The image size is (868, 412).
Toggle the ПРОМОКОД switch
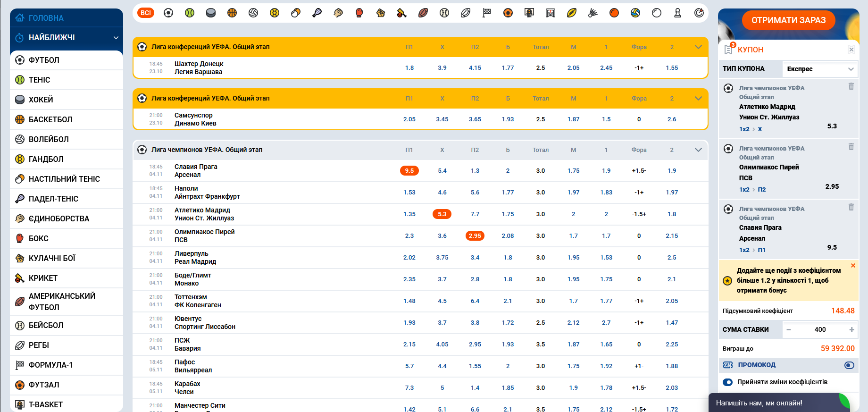849,365
